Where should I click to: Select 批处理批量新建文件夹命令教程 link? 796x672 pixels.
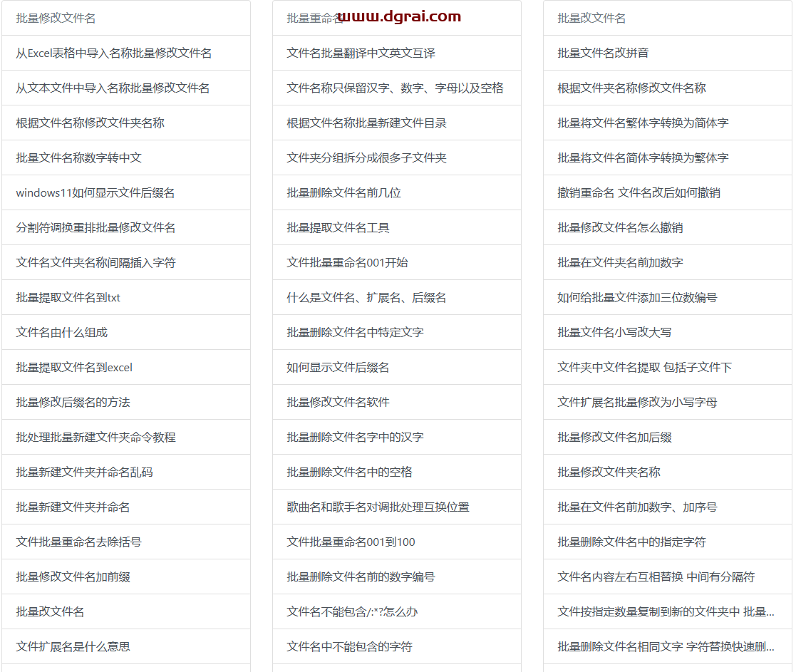pyautogui.click(x=96, y=437)
